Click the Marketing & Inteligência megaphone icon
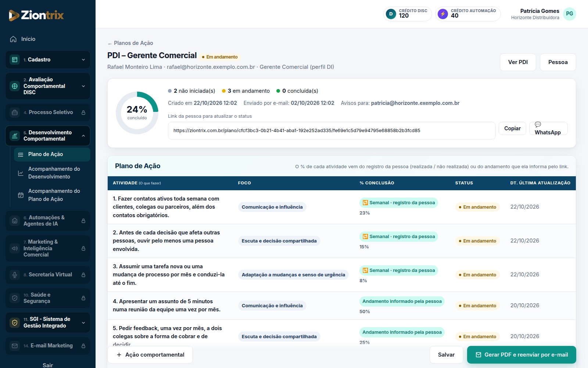 tap(15, 248)
